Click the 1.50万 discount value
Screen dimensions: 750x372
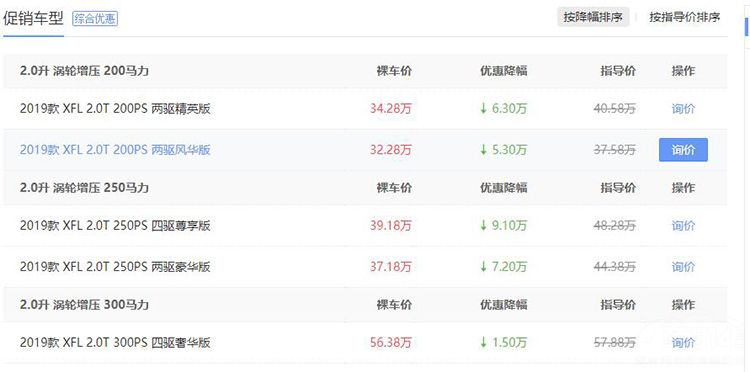509,342
